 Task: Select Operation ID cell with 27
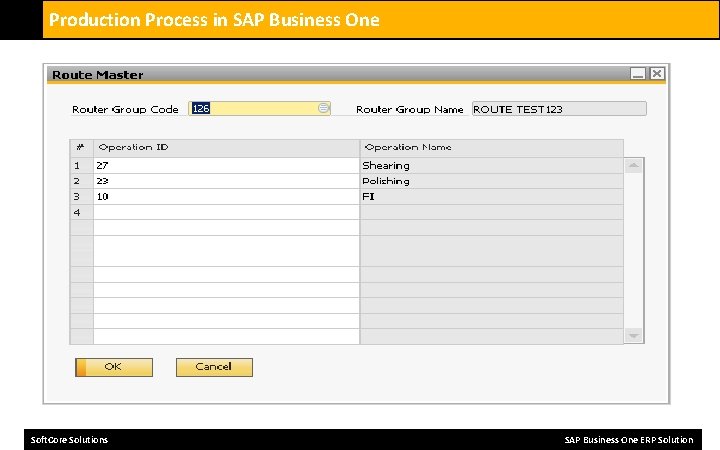point(226,166)
